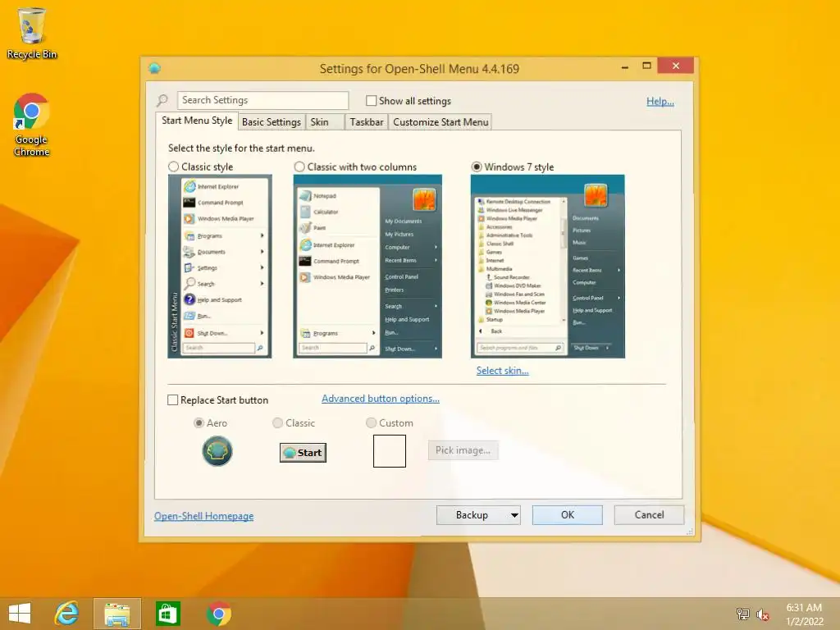The height and width of the screenshot is (630, 840).
Task: Open Advanced button options link
Action: 381,399
